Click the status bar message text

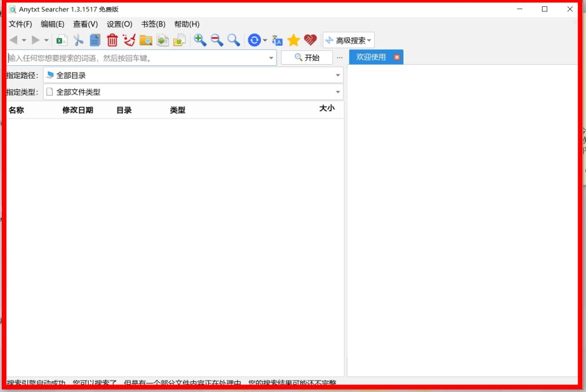coord(172,383)
